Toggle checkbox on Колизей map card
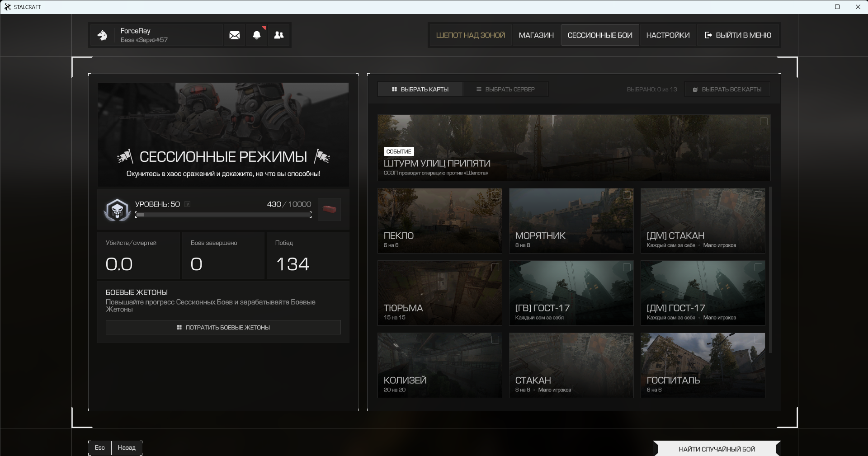This screenshot has height=456, width=868. coord(495,340)
